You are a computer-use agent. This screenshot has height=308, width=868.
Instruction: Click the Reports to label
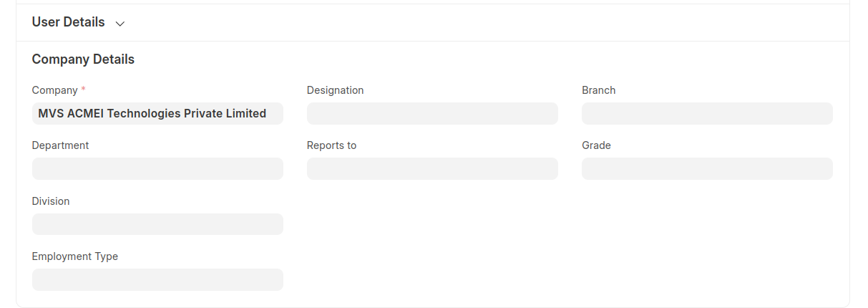pos(331,145)
